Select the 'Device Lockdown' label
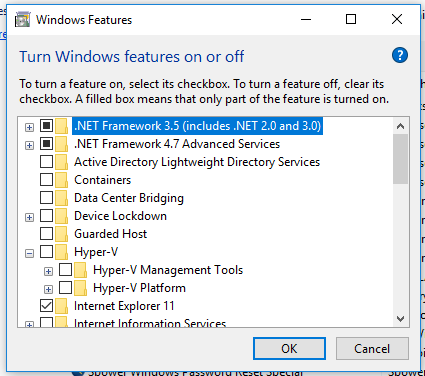Image resolution: width=425 pixels, height=376 pixels. (x=120, y=216)
